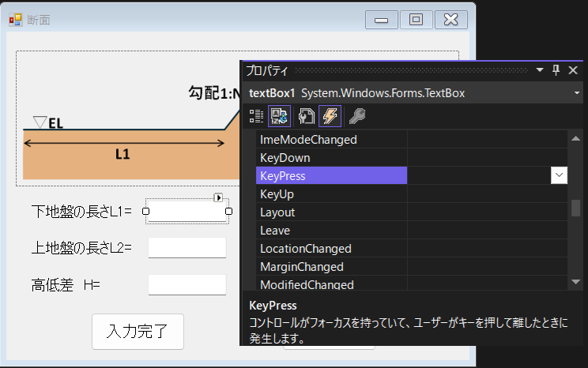
Task: Close the Properties panel
Action: click(573, 70)
